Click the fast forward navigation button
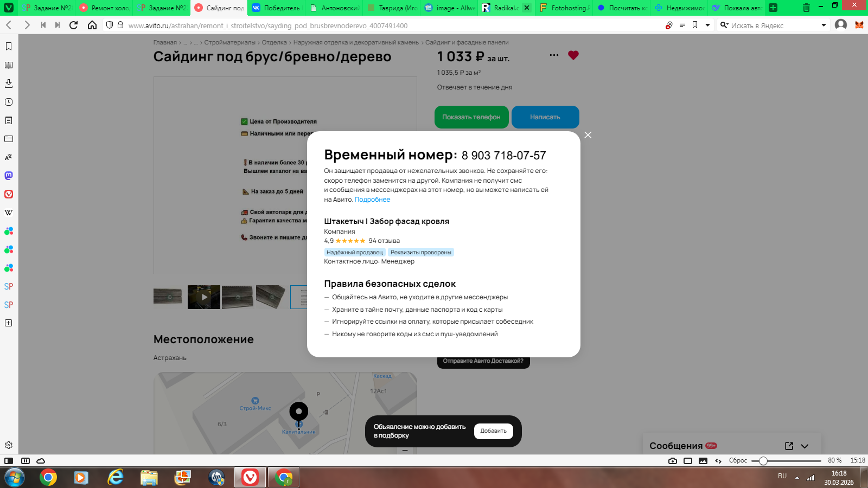This screenshot has width=868, height=488. [58, 25]
